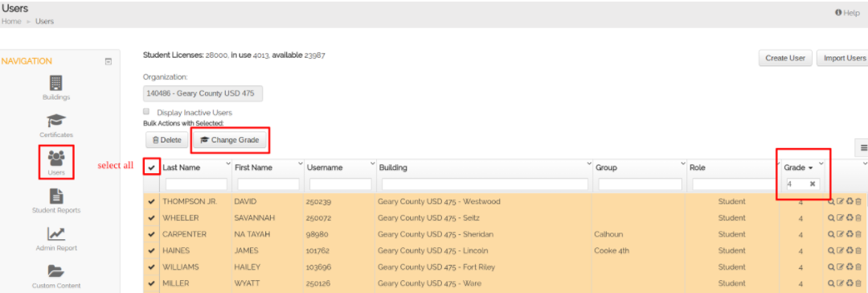Open Grade column menu chevron
Viewport: 868px width, 293px height.
click(821, 163)
